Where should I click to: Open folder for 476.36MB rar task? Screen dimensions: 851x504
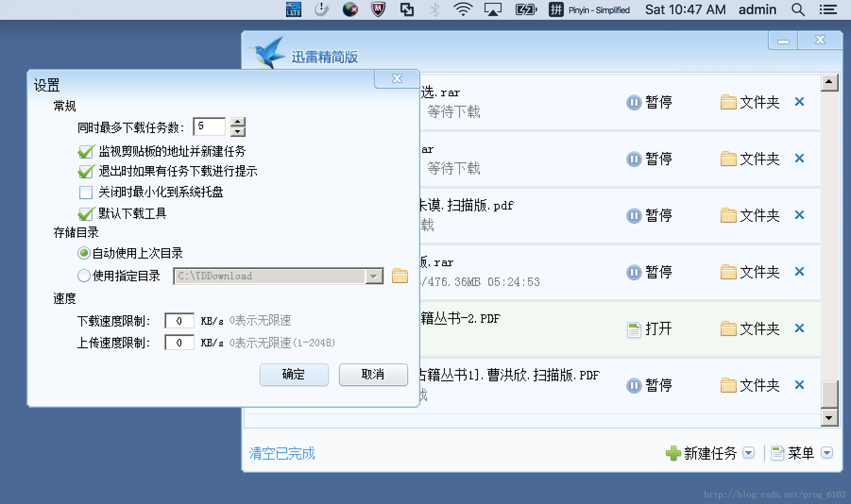[x=750, y=272]
